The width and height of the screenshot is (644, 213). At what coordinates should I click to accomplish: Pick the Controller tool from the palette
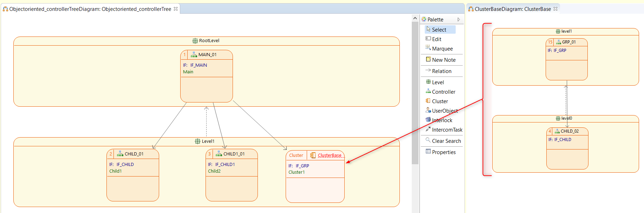pos(443,92)
